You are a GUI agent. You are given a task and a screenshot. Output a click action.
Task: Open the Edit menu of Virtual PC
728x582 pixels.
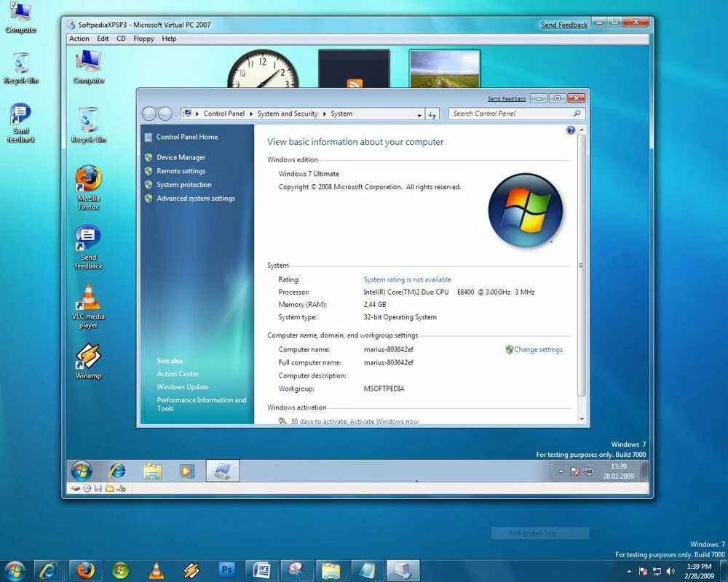(103, 39)
